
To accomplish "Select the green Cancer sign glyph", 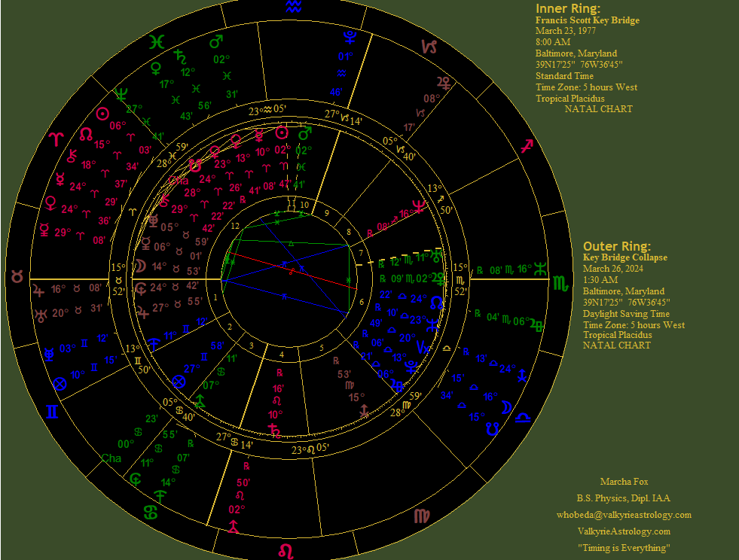I will click(150, 512).
